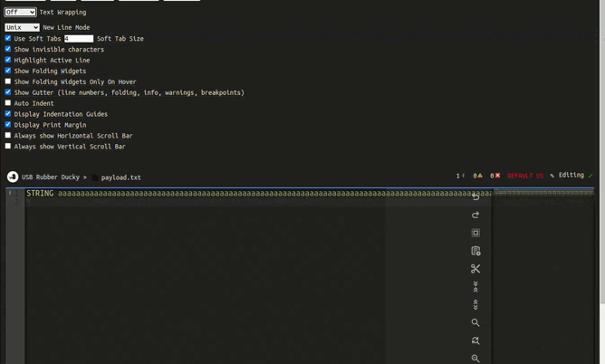
Task: Click the USB Rubber Ducky logo icon
Action: [x=13, y=177]
